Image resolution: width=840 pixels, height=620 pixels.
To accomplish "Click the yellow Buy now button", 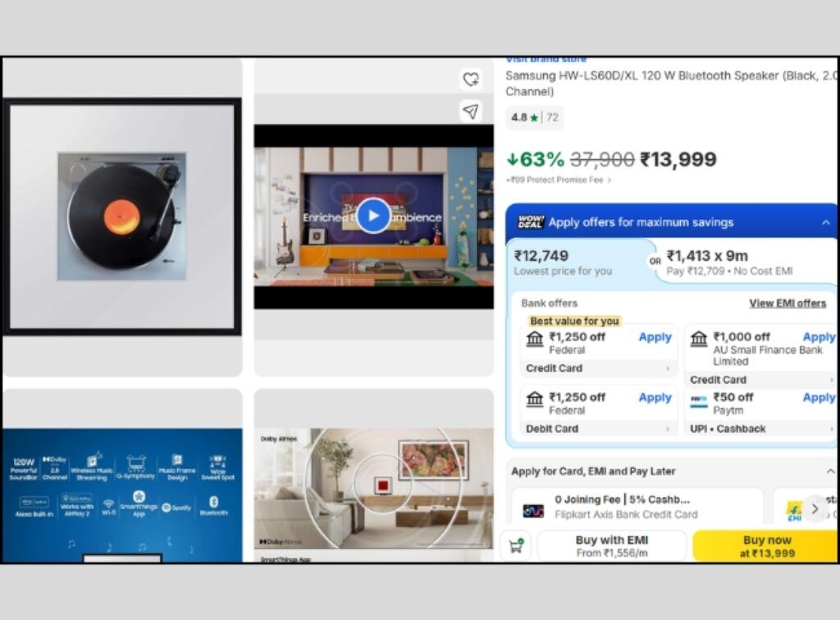I will coord(767,546).
